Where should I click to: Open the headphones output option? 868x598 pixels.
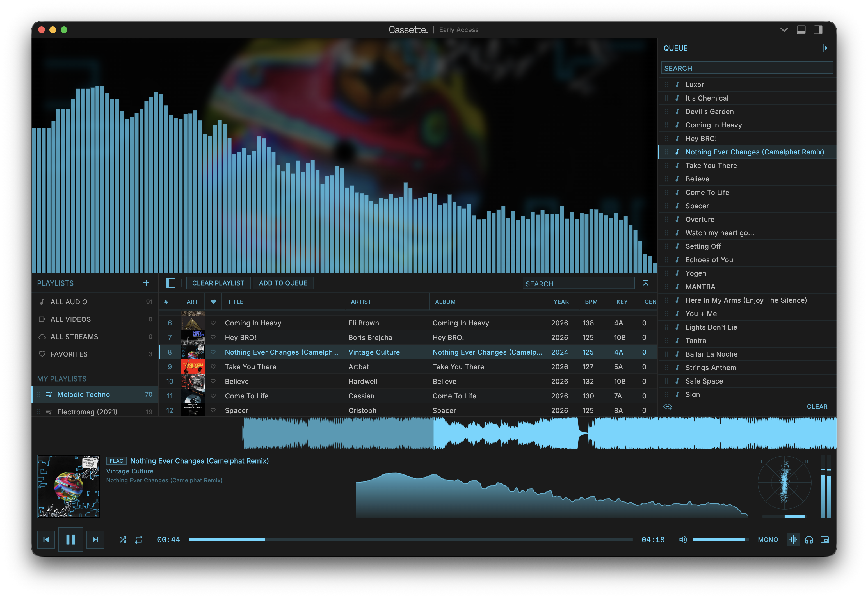[809, 540]
